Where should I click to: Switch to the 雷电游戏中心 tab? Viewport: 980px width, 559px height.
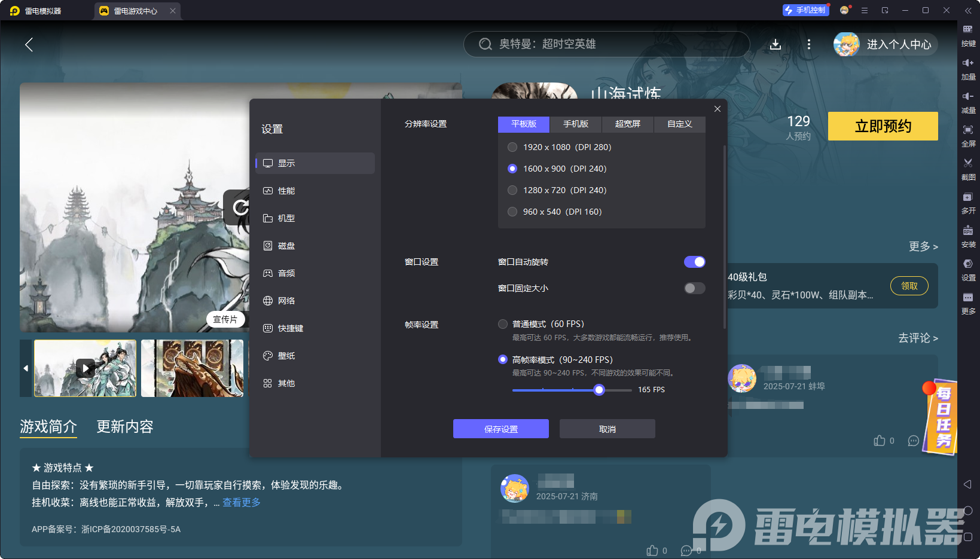coord(137,11)
